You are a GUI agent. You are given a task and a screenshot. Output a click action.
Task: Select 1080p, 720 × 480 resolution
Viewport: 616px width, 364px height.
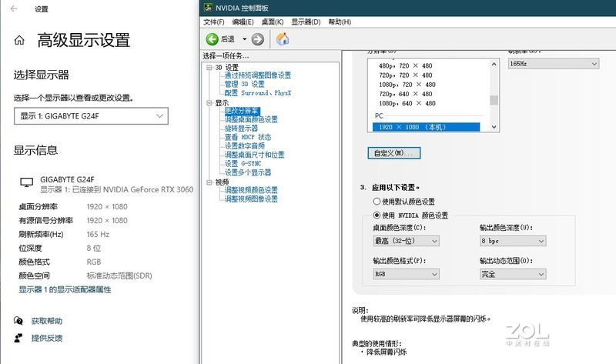[x=407, y=85]
